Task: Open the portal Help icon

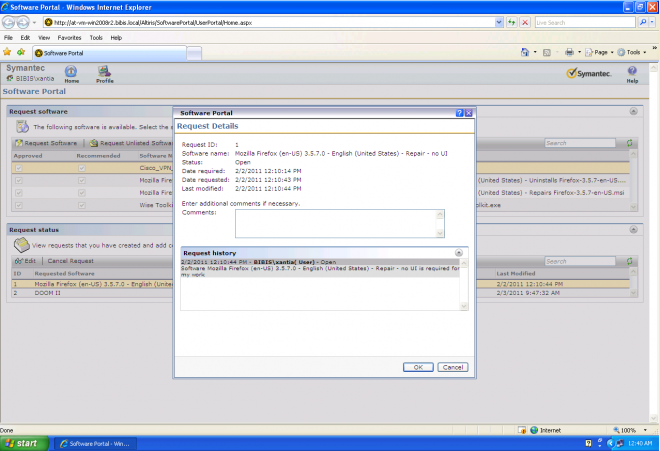Action: tap(632, 74)
